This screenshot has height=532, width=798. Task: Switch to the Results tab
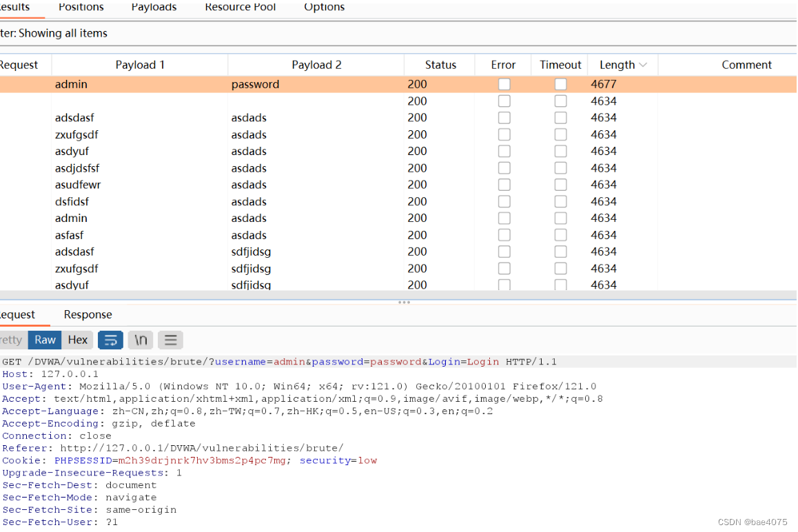pos(15,7)
